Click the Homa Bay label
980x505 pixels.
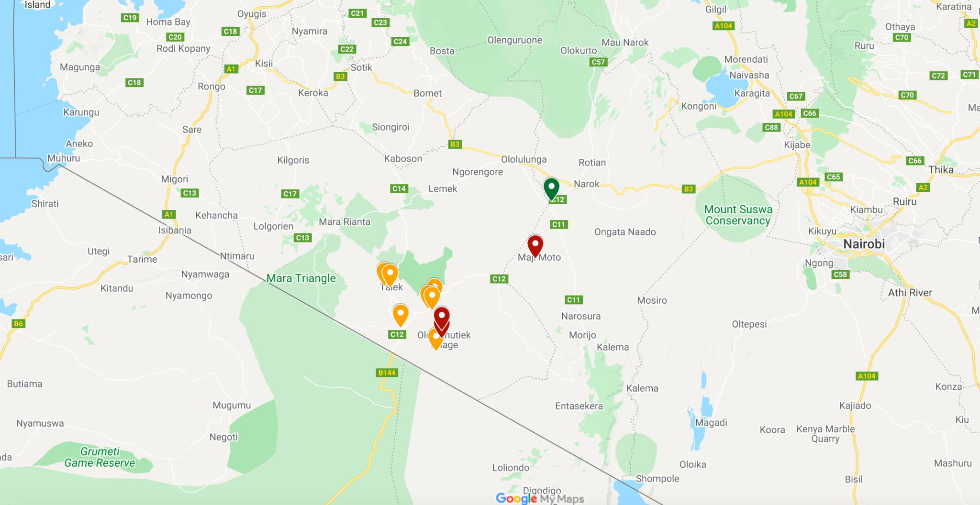(x=168, y=22)
